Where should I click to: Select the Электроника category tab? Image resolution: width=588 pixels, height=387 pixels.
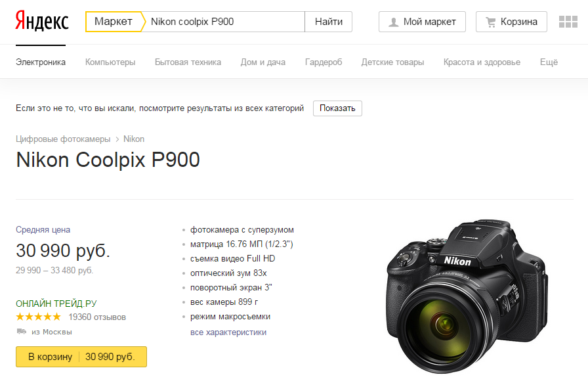[41, 62]
